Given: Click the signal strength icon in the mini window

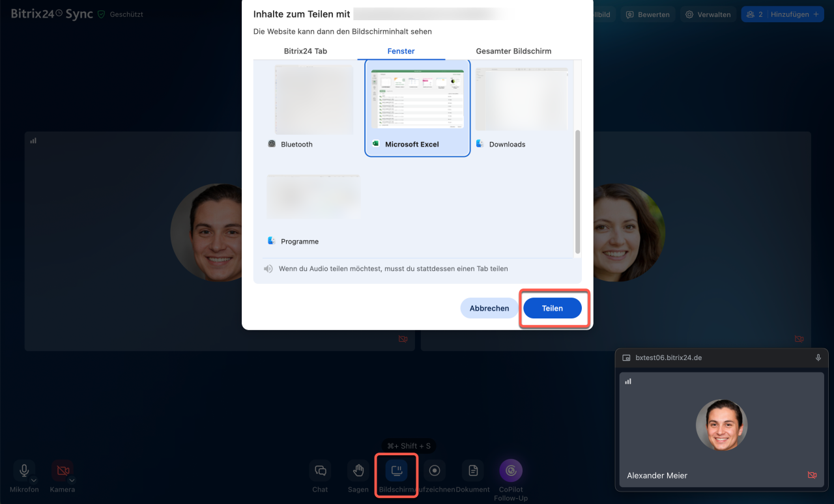Looking at the screenshot, I should coord(628,381).
